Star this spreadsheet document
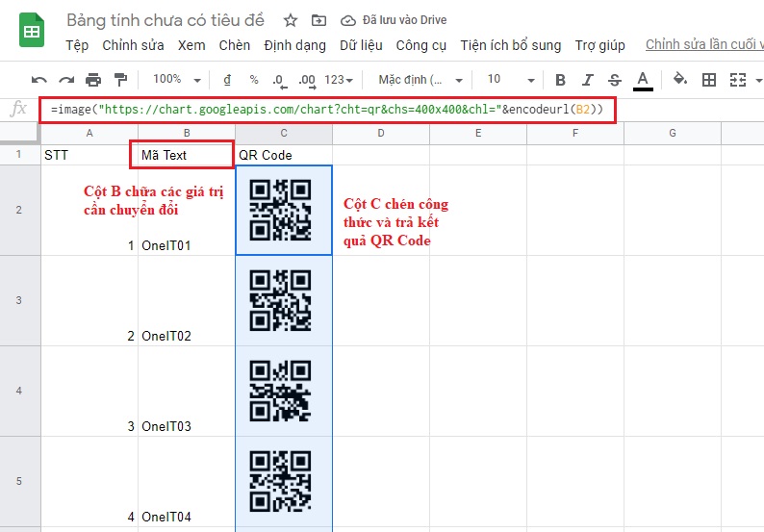The height and width of the screenshot is (532, 764). pos(291,20)
